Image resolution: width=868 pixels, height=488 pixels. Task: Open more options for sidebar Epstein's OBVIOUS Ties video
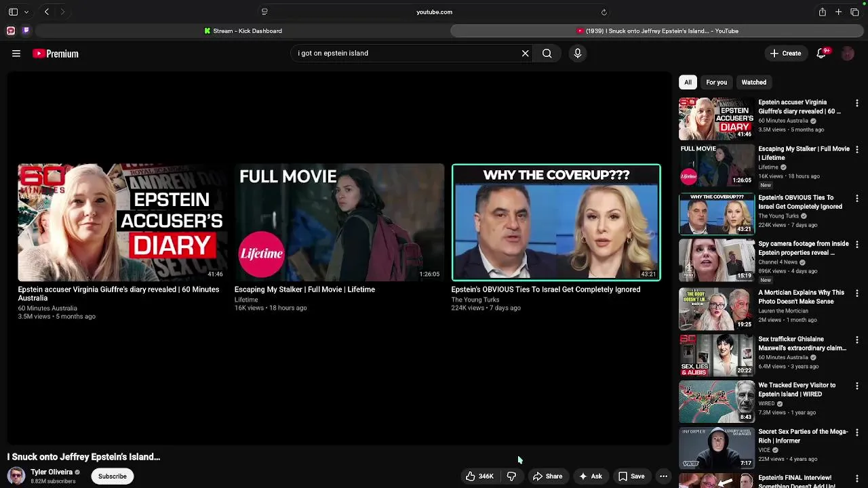(x=857, y=198)
